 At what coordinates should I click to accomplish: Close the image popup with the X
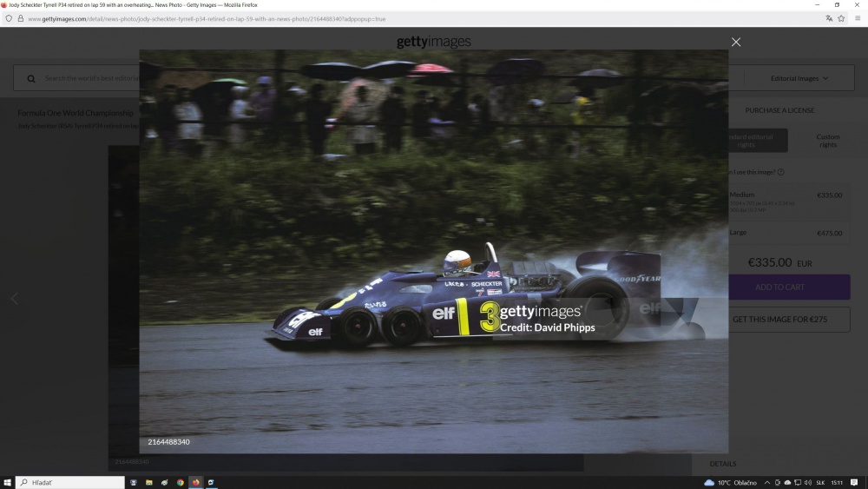coord(736,42)
